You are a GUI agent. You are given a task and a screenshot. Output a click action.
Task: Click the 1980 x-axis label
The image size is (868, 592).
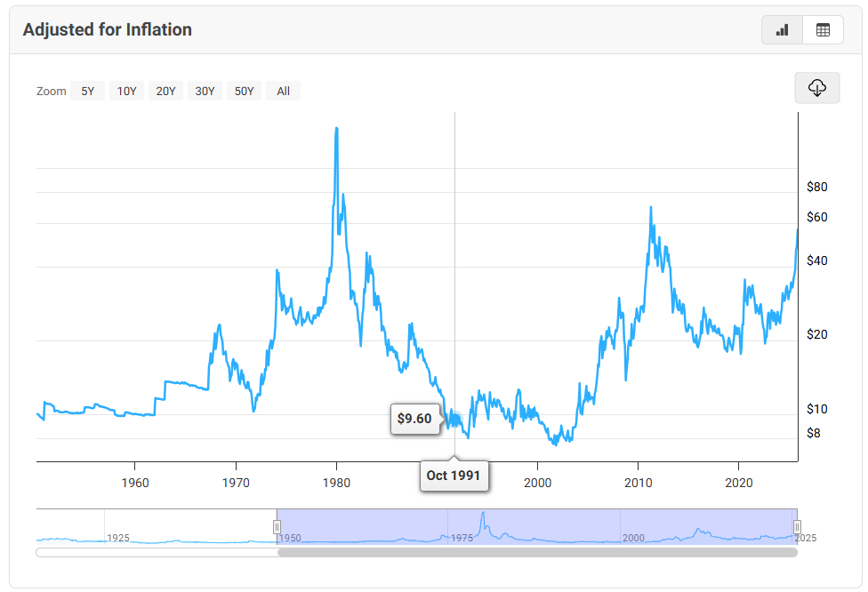[x=336, y=483]
